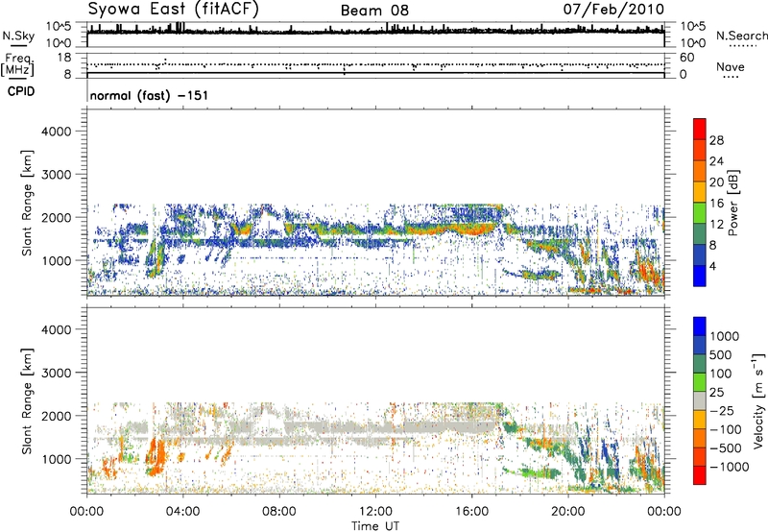Click the "08:00" time tick label
This screenshot has width=768, height=532.
coord(279,512)
